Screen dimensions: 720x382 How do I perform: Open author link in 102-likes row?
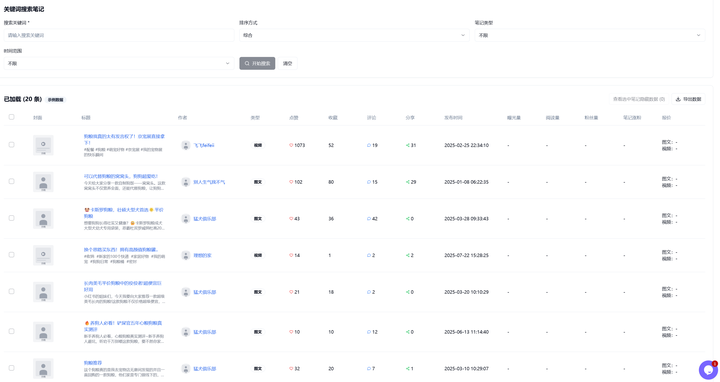pyautogui.click(x=209, y=182)
